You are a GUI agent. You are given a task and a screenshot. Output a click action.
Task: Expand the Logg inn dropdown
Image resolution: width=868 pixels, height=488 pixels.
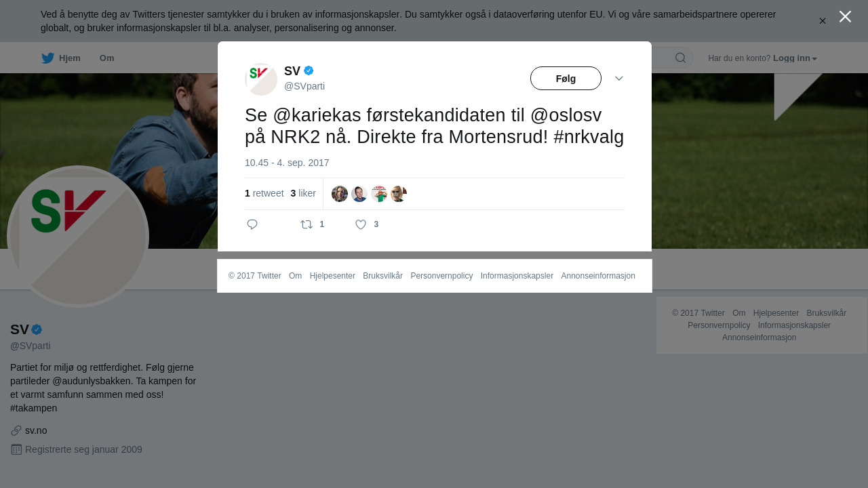(795, 58)
